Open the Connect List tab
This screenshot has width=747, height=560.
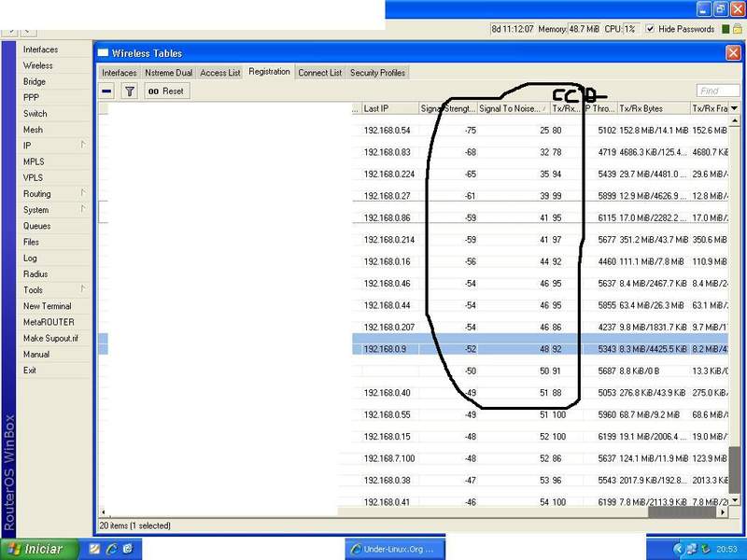319,73
